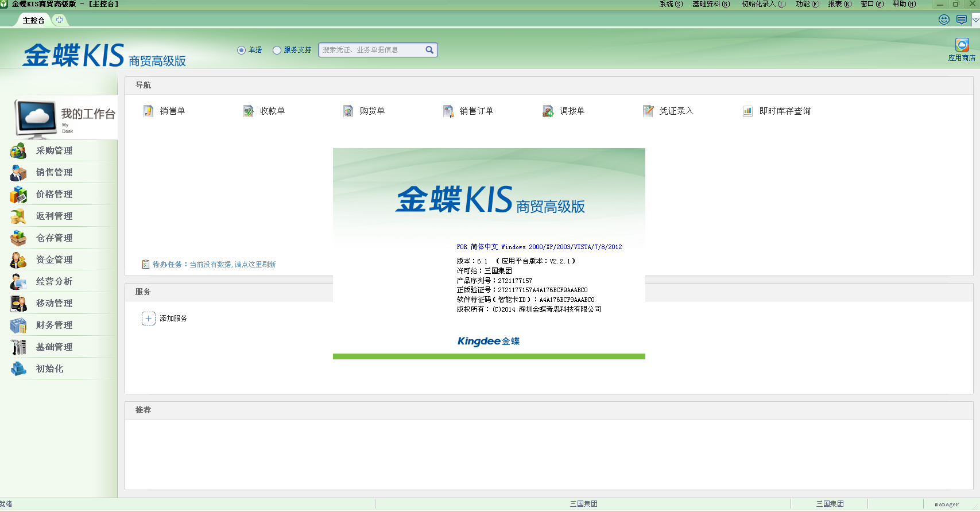Click the 即时库存查询 chart icon
The width and height of the screenshot is (980, 512).
click(747, 111)
